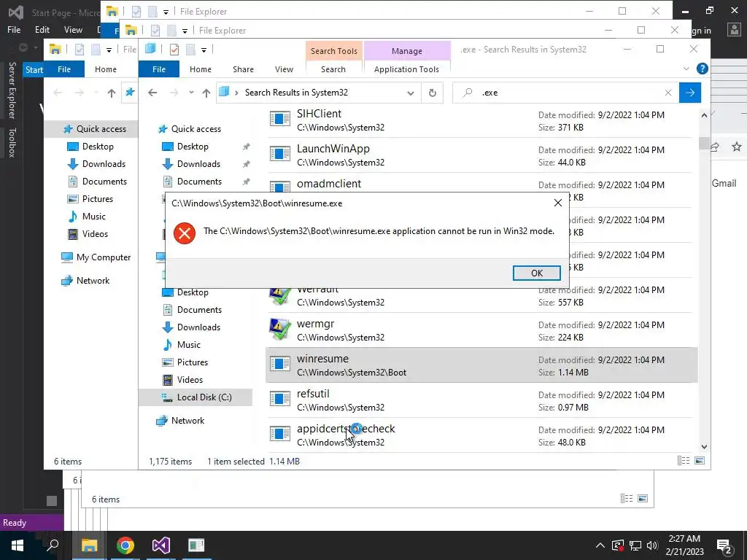Close the winresume.exe error dialog
The image size is (747, 560).
558,203
